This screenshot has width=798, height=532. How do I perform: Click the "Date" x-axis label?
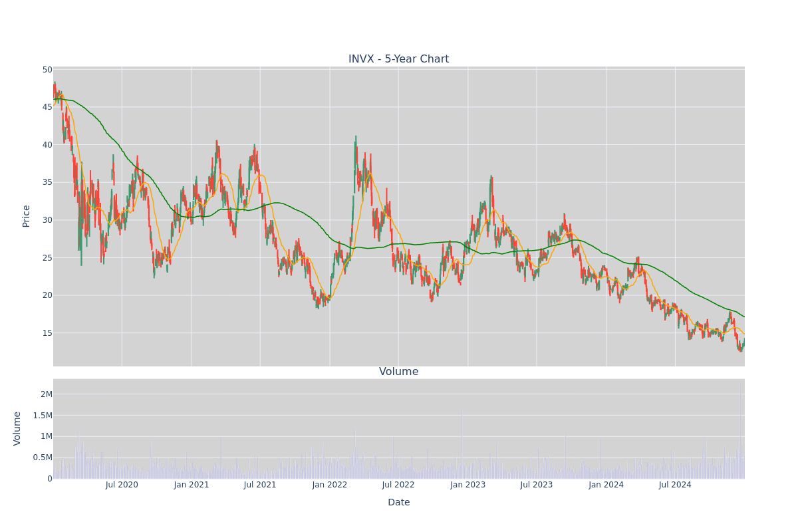click(398, 503)
